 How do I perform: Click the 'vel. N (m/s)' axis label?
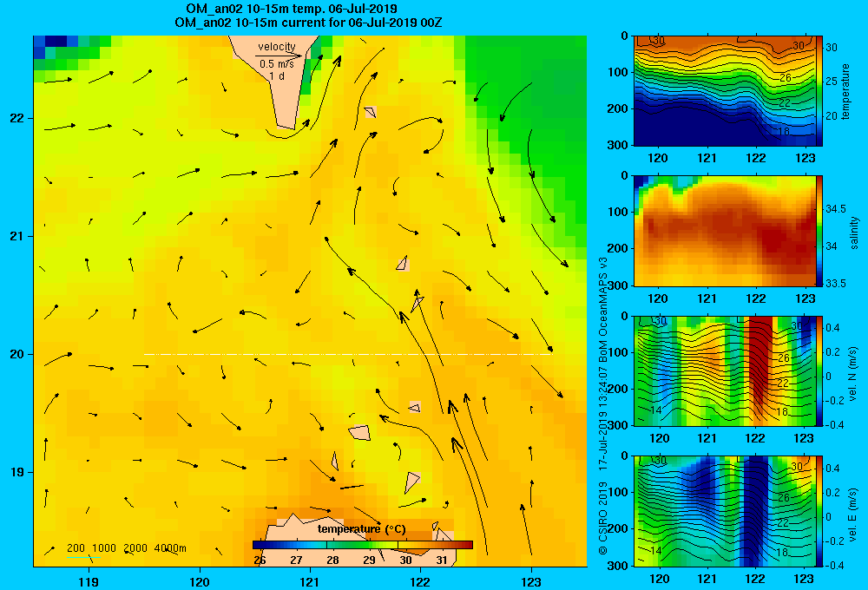click(852, 373)
